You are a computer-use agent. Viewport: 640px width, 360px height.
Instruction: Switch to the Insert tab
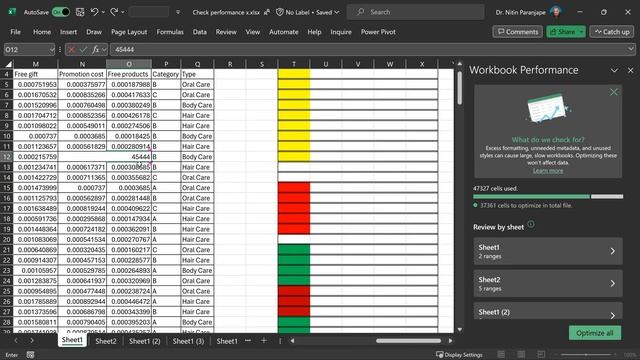(x=68, y=32)
